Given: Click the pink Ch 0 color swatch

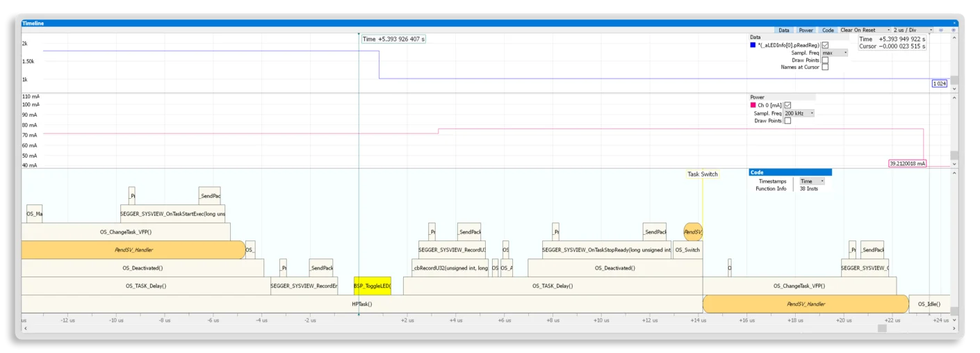Looking at the screenshot, I should click(753, 106).
